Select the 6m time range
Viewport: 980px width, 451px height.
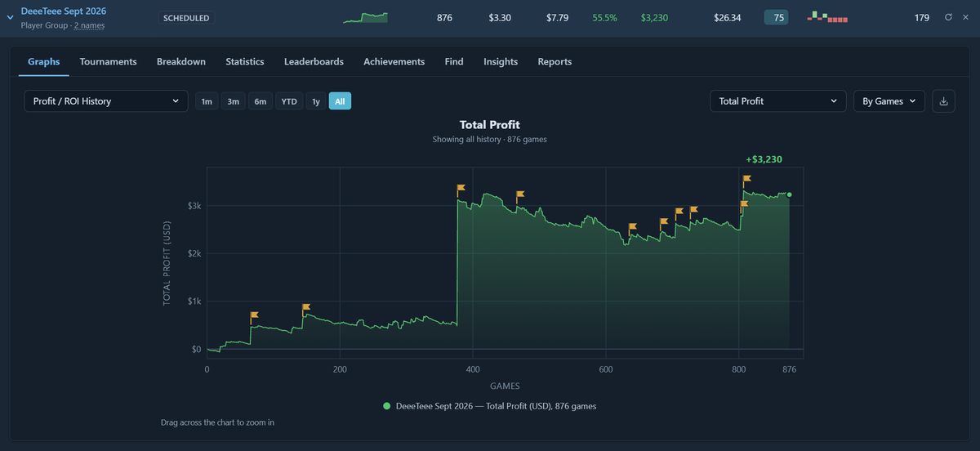coord(261,101)
